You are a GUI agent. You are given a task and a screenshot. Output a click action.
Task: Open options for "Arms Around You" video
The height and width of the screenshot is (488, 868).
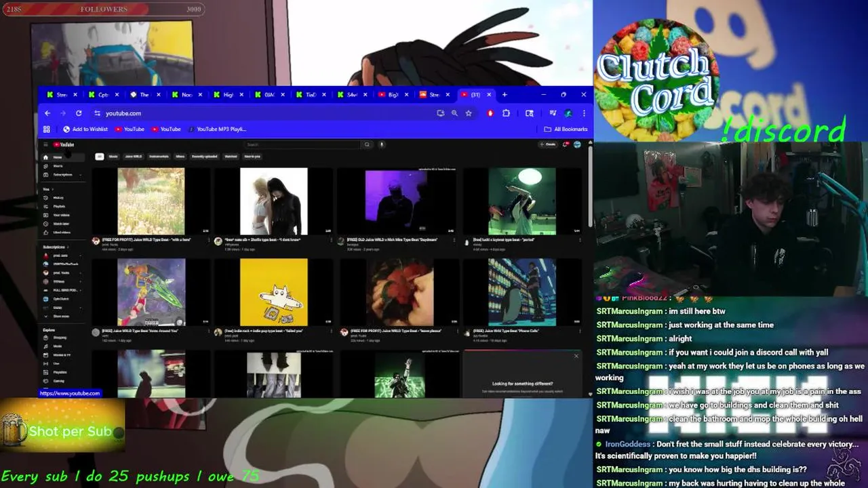[x=209, y=331]
